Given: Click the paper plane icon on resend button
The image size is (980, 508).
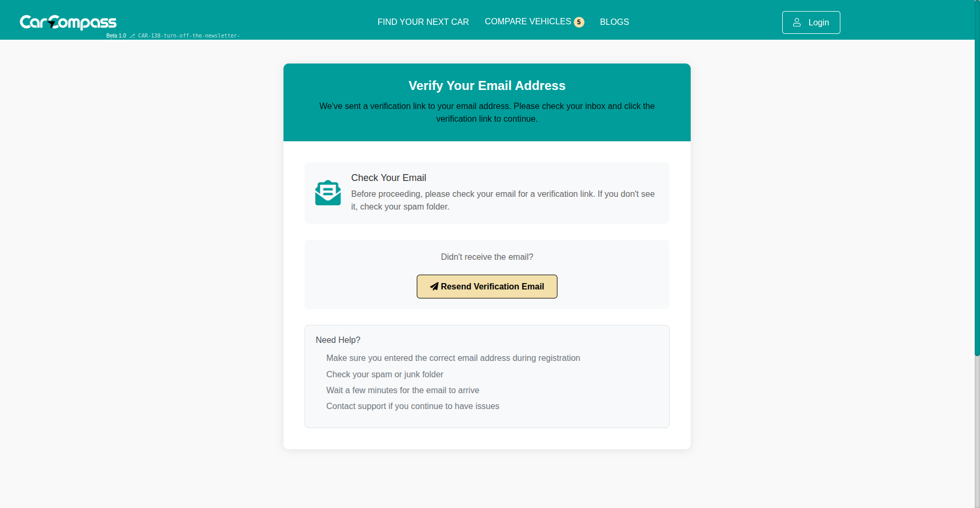Looking at the screenshot, I should coord(434,286).
